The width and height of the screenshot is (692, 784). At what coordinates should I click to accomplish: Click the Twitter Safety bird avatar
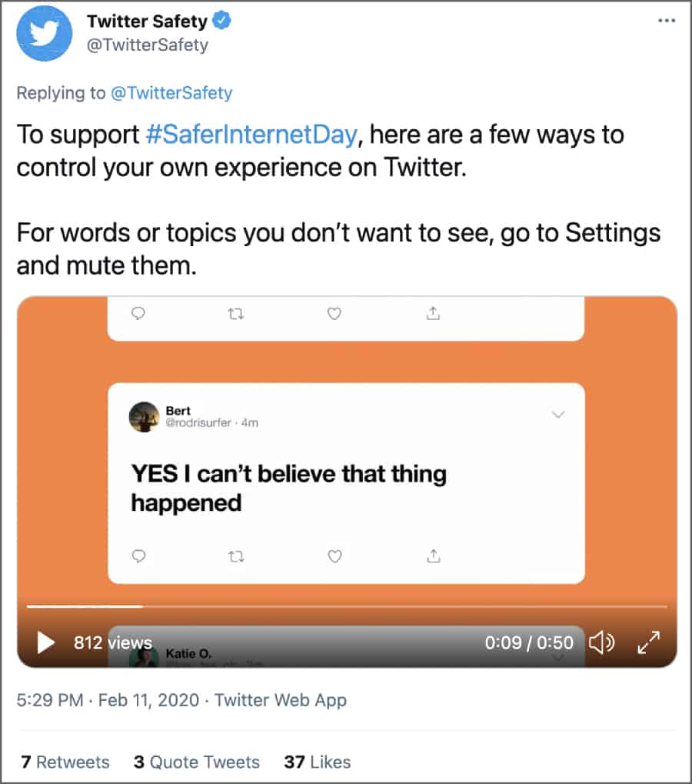coord(45,34)
